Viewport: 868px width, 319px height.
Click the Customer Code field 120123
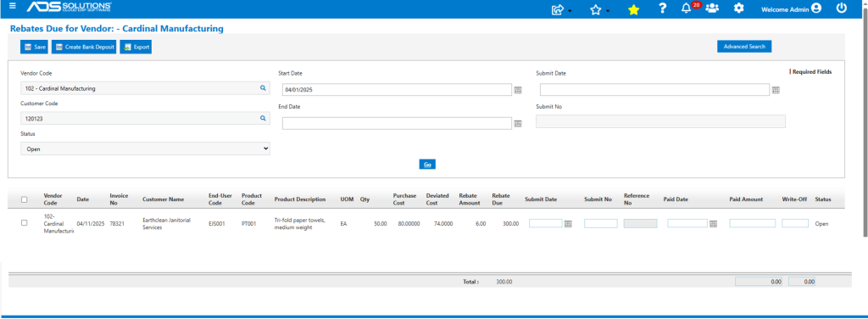[x=145, y=118]
